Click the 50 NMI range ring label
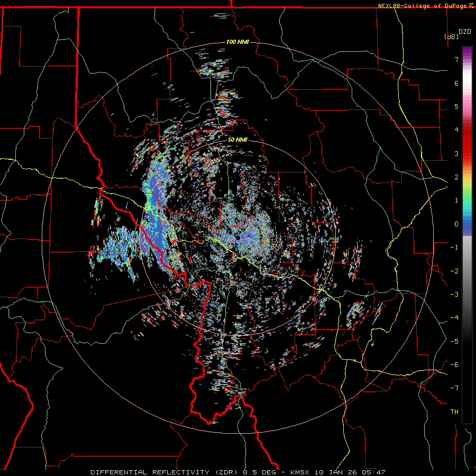 (x=237, y=140)
